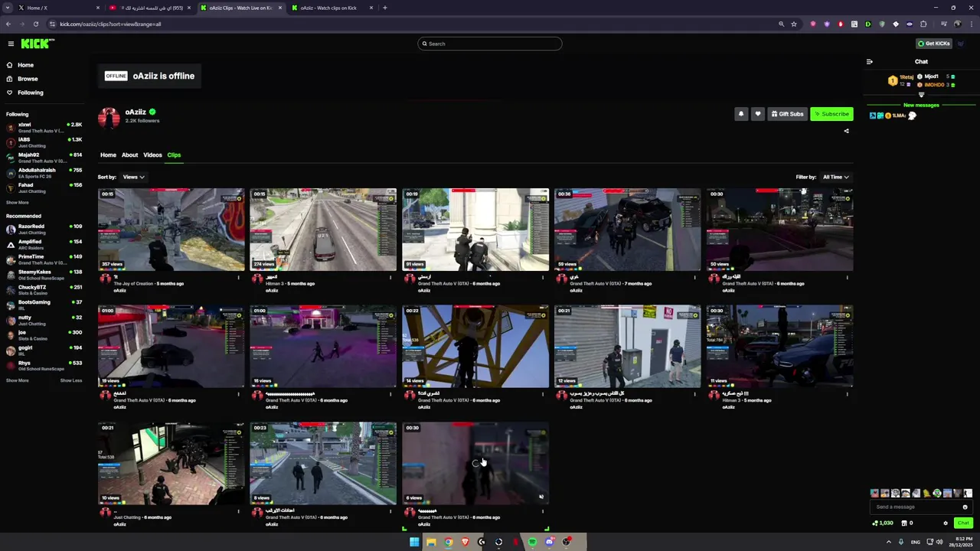This screenshot has height=551, width=980.
Task: Unmute the hovered clip with 6 views
Action: point(541,497)
